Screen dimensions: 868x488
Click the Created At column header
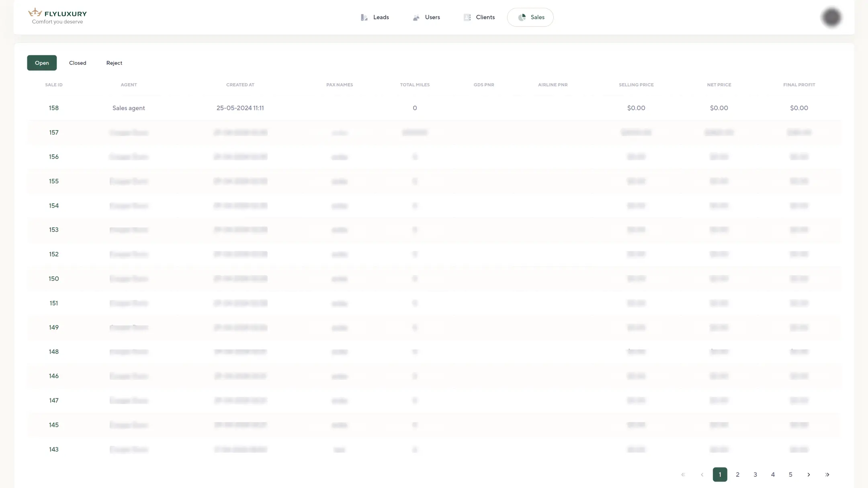[240, 85]
